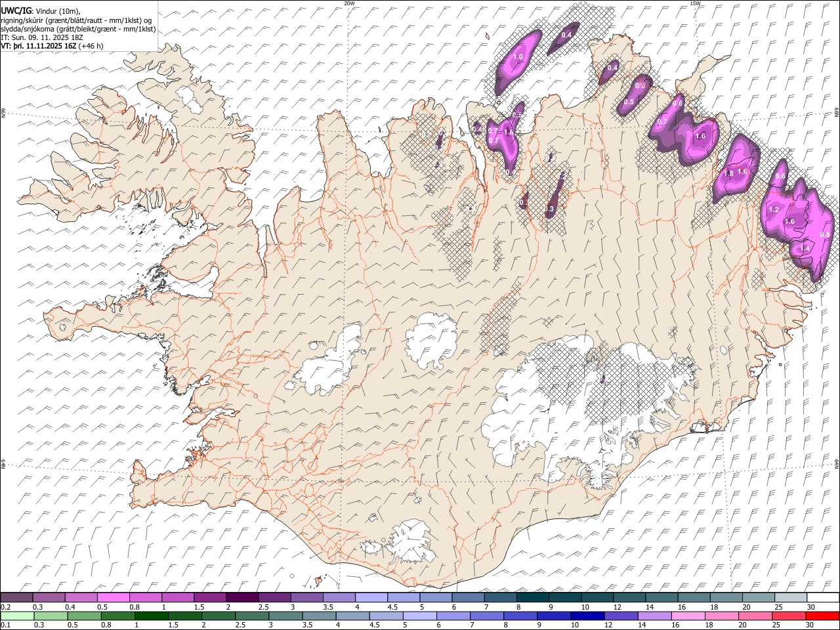The image size is (840, 630).
Task: Click the '1.2' snowfall value near the east coast
Action: (x=773, y=210)
